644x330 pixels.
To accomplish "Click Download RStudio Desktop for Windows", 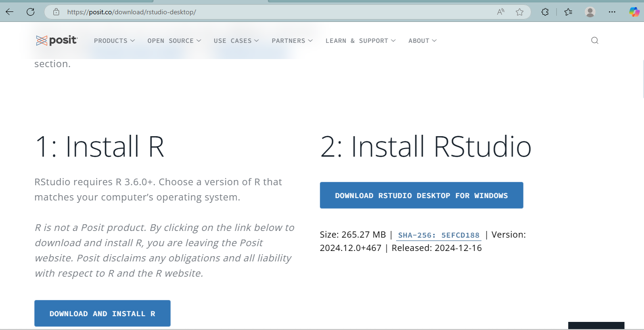I will (421, 195).
